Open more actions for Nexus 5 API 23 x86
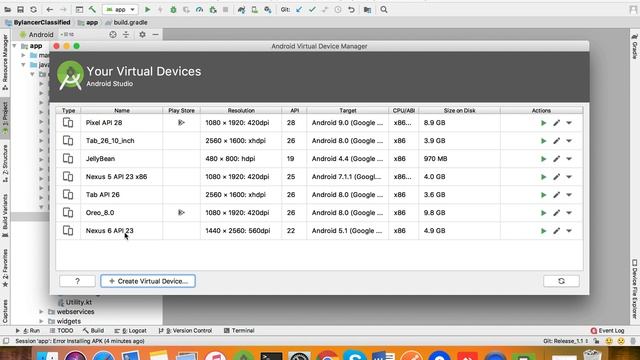The height and width of the screenshot is (360, 640). [569, 177]
